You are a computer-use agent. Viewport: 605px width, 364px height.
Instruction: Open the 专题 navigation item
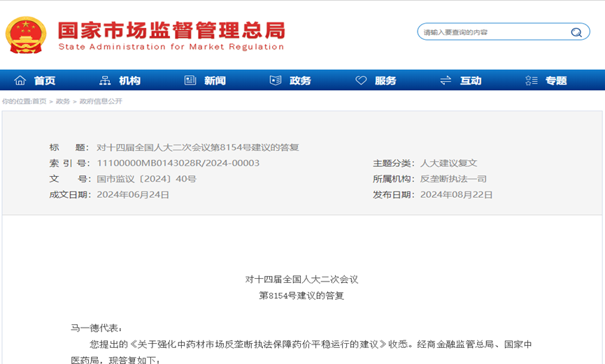coord(556,80)
